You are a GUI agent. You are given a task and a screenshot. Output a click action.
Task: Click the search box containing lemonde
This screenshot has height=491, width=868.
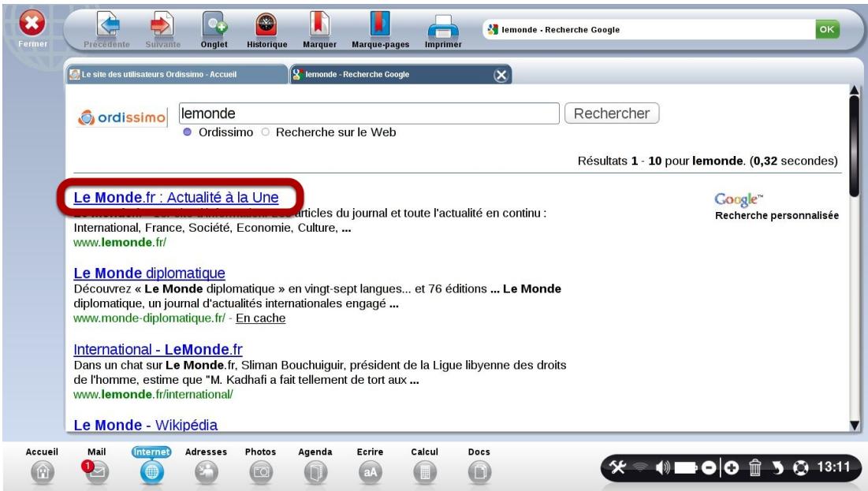pyautogui.click(x=369, y=113)
